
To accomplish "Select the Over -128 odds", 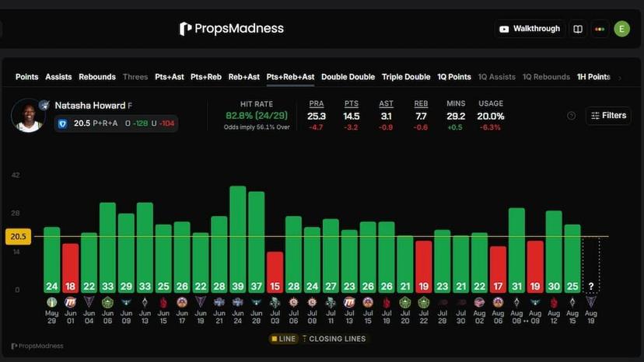I will (x=136, y=124).
